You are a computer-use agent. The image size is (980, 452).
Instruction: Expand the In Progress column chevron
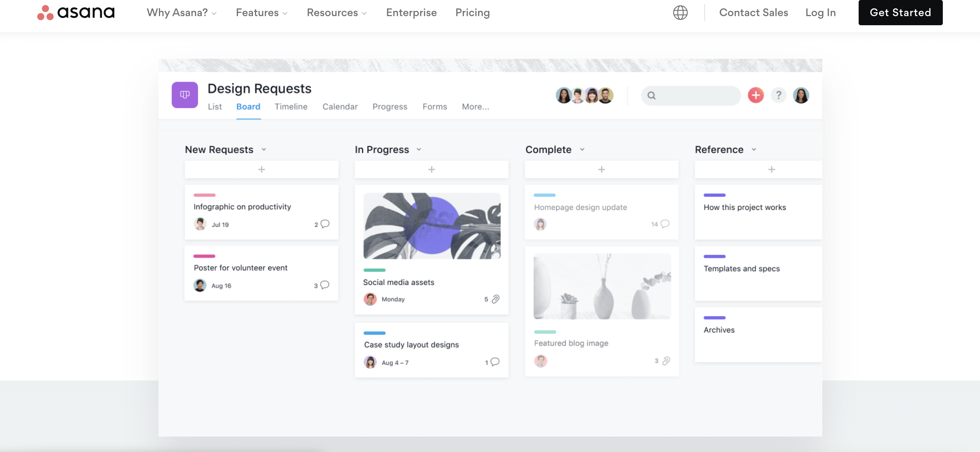[418, 149]
